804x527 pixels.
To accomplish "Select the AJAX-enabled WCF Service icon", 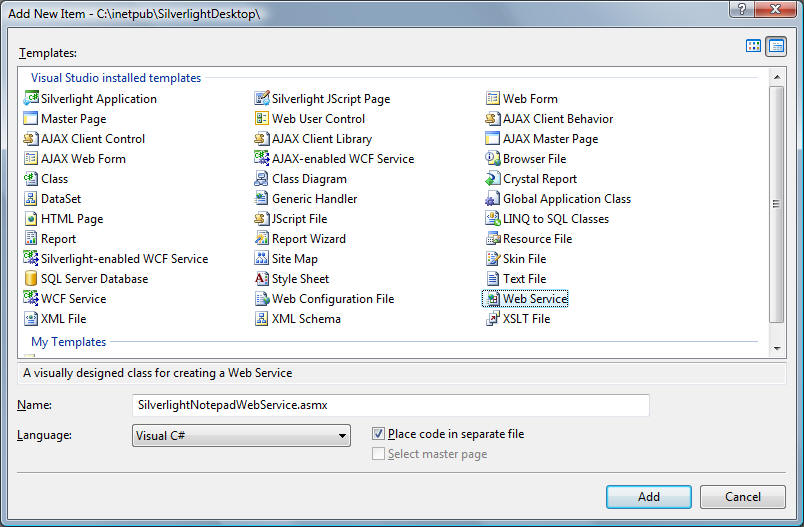I will [262, 158].
